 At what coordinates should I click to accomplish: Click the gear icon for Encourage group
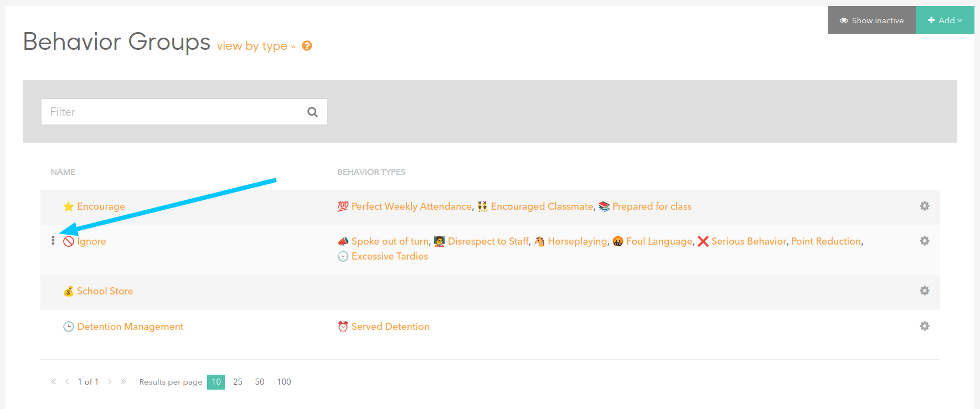[924, 206]
